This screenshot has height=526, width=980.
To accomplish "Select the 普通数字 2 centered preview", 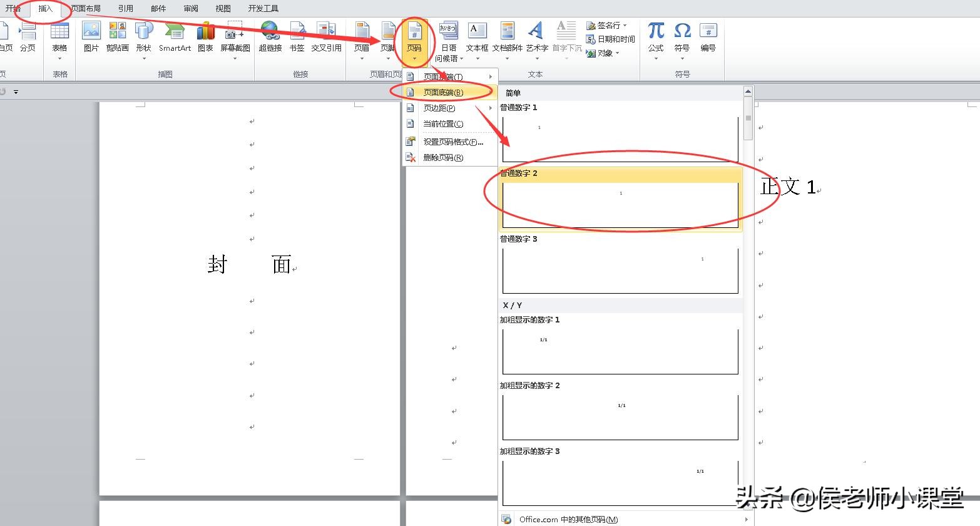I will point(620,199).
